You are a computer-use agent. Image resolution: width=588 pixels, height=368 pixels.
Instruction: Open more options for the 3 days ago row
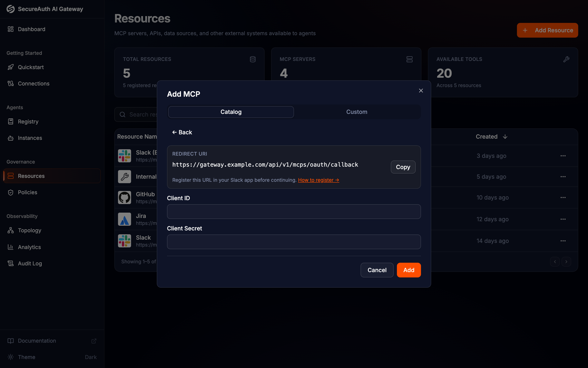point(563,156)
